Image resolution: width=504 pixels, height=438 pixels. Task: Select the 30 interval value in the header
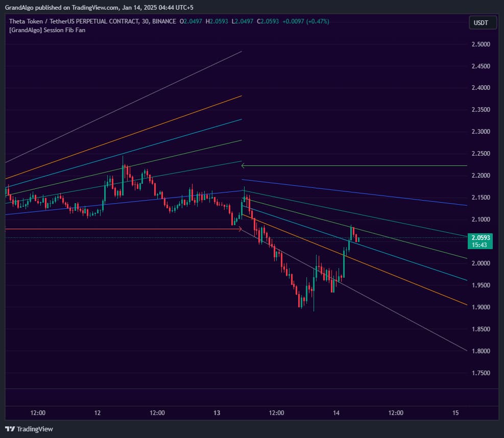click(145, 21)
